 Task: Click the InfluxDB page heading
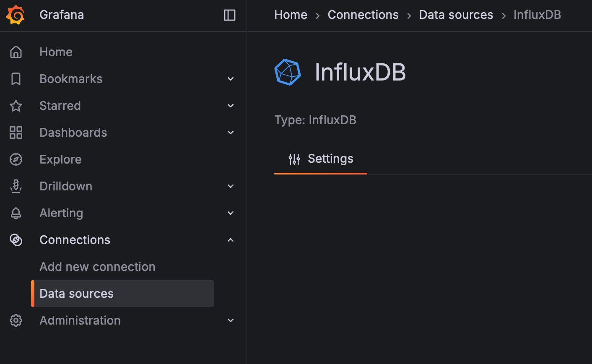click(360, 72)
